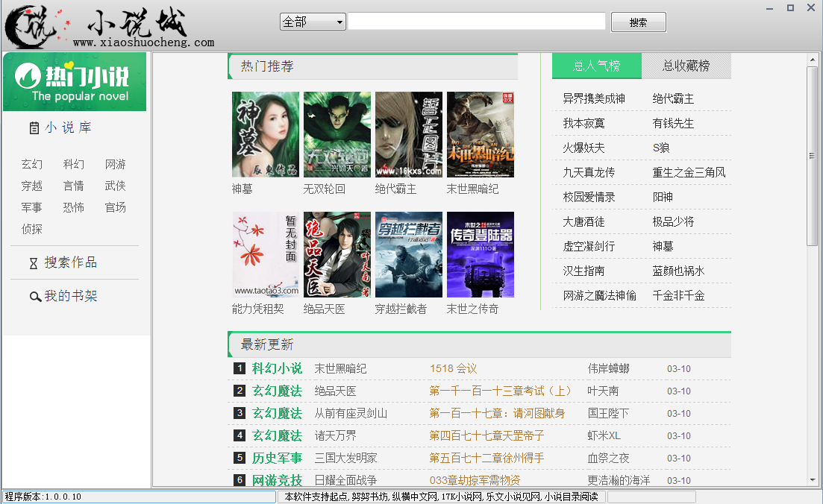
Task: Open the 武侠 genre link
Action: click(x=116, y=186)
